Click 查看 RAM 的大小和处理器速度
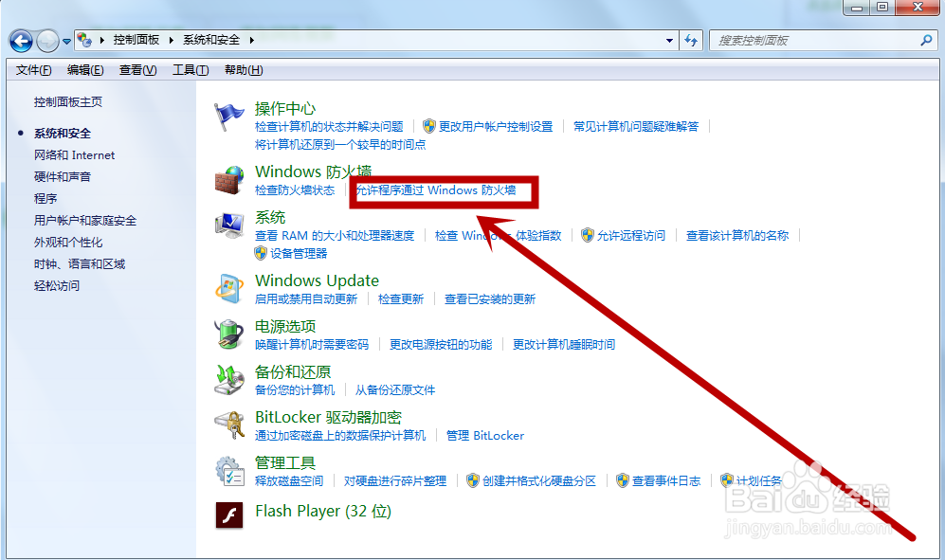The width and height of the screenshot is (945, 560). 335,236
